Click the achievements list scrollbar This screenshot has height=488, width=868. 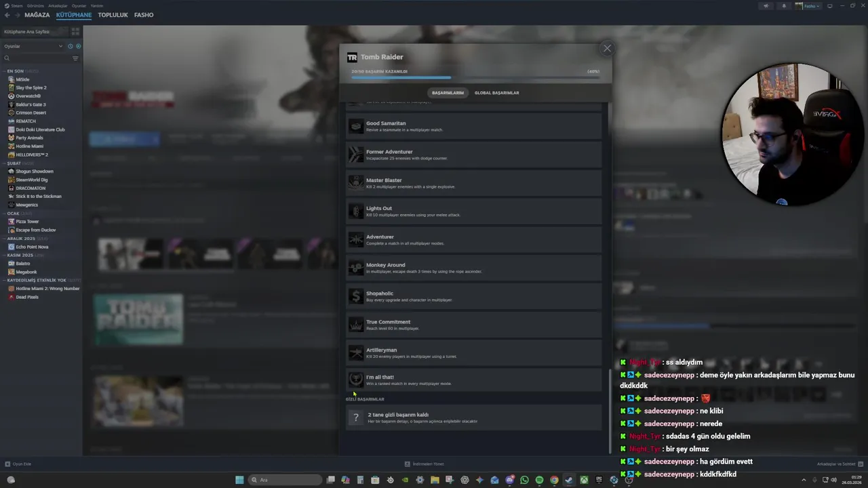(610, 411)
